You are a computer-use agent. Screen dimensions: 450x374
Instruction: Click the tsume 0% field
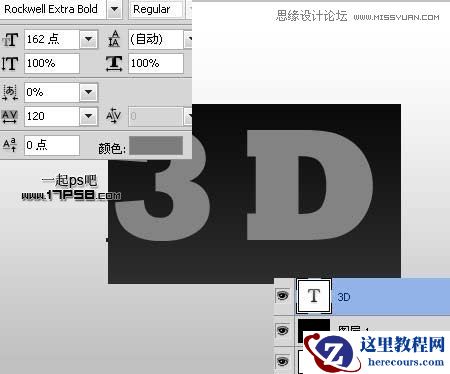52,92
